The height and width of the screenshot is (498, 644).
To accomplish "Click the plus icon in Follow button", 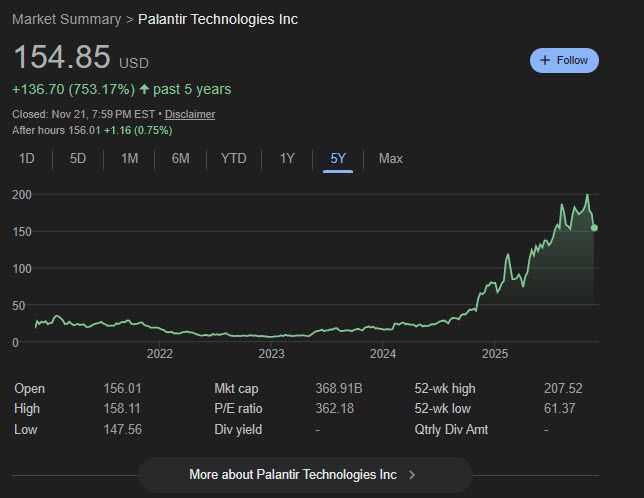I will [545, 60].
